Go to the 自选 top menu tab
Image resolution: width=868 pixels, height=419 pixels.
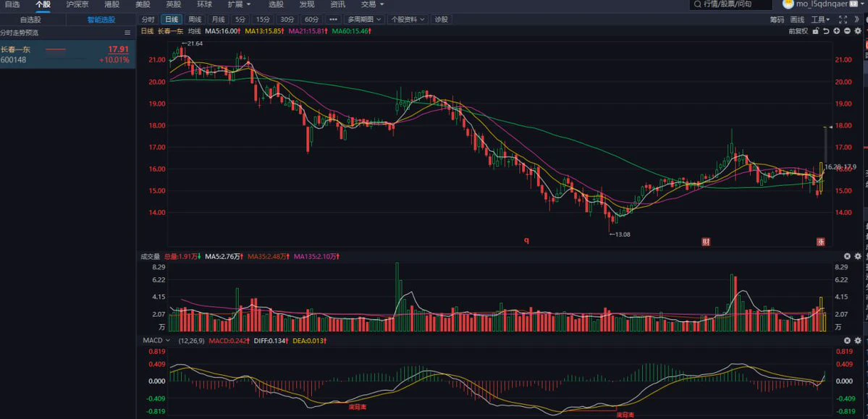(x=12, y=4)
